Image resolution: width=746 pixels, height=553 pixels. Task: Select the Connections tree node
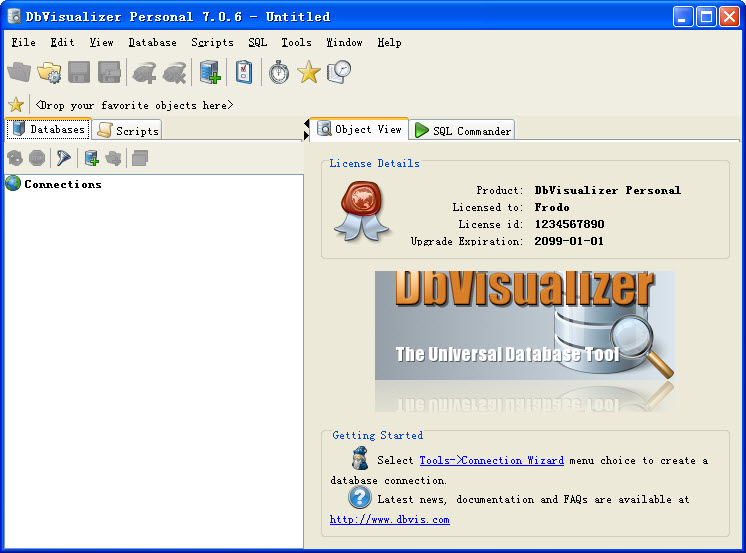click(62, 184)
